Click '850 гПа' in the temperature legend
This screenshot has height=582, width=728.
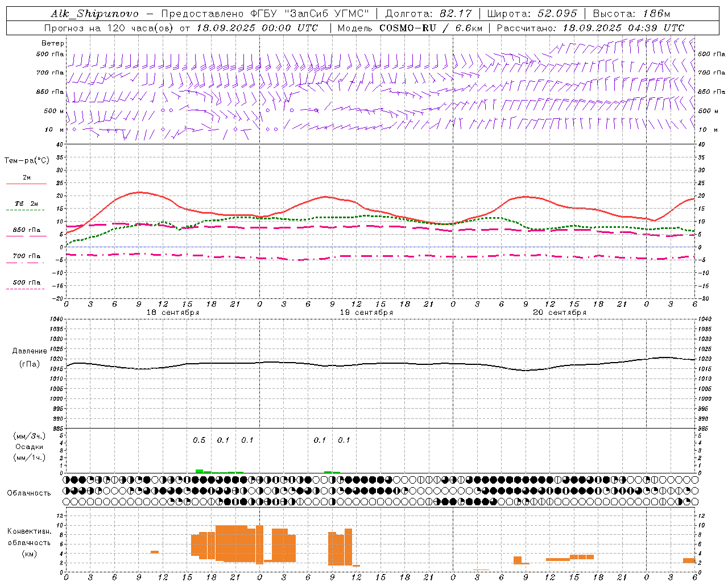pos(27,230)
